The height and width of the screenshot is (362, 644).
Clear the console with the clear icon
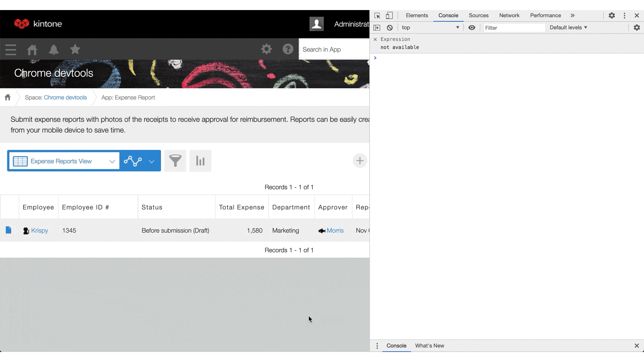(389, 27)
